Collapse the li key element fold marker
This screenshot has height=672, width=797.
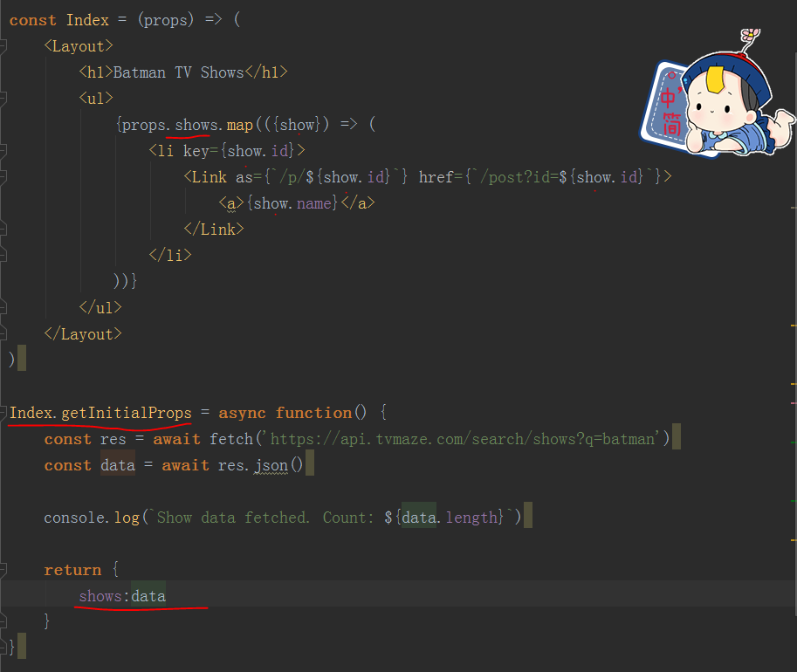pyautogui.click(x=3, y=151)
